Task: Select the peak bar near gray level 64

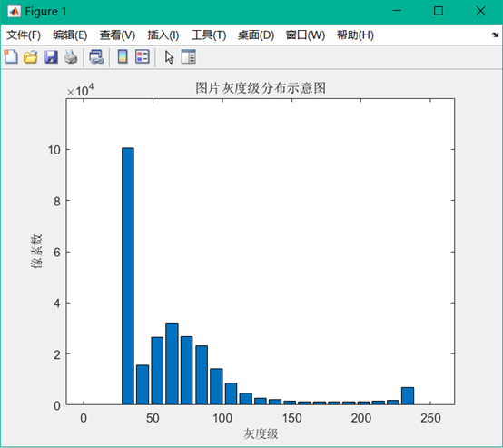Action: click(172, 363)
